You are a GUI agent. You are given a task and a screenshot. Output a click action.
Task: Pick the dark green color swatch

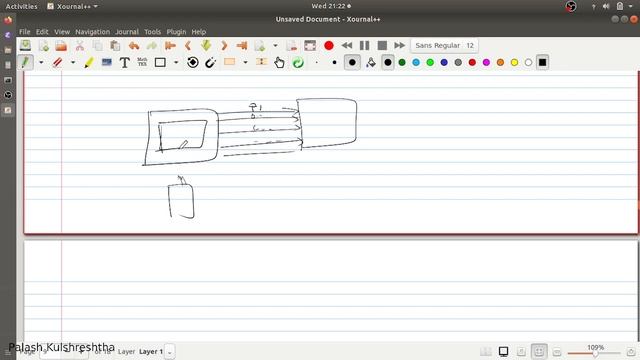pyautogui.click(x=402, y=62)
